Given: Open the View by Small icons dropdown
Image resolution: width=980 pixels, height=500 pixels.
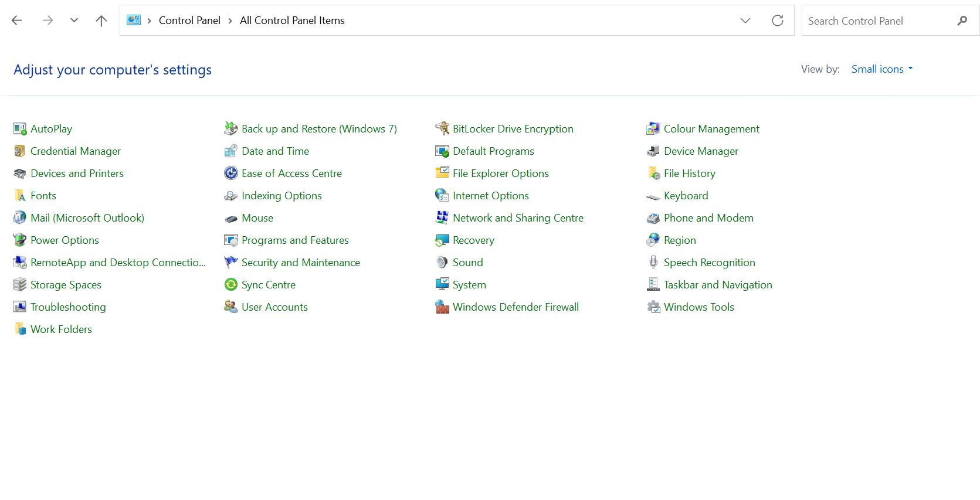Looking at the screenshot, I should 882,69.
